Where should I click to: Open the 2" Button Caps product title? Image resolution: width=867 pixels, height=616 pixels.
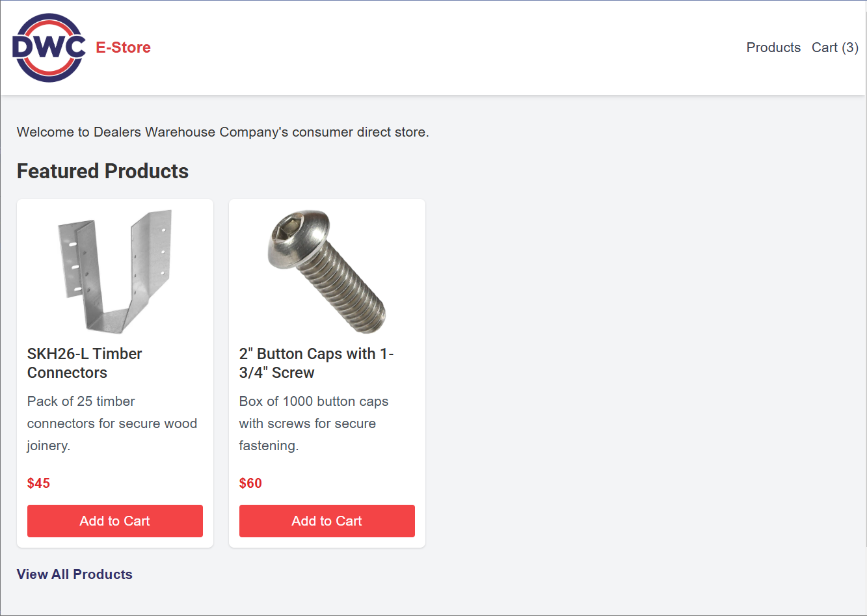(x=316, y=363)
